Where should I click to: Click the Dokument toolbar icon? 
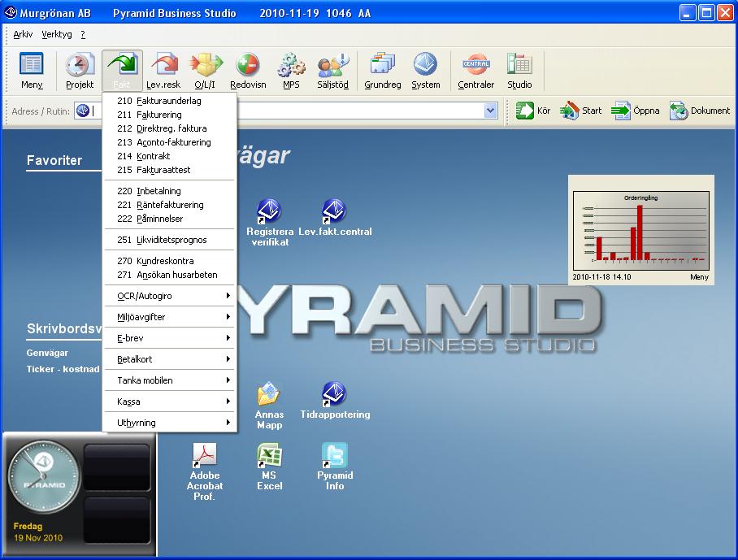(700, 111)
